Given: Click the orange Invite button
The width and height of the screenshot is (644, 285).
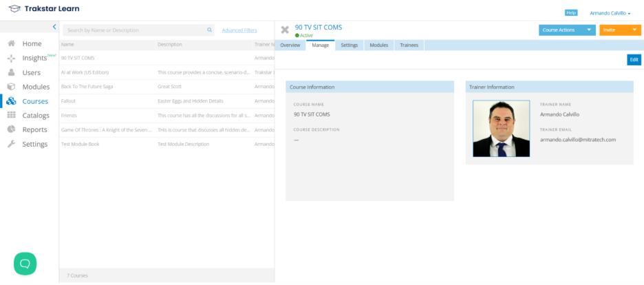Looking at the screenshot, I should coord(620,30).
